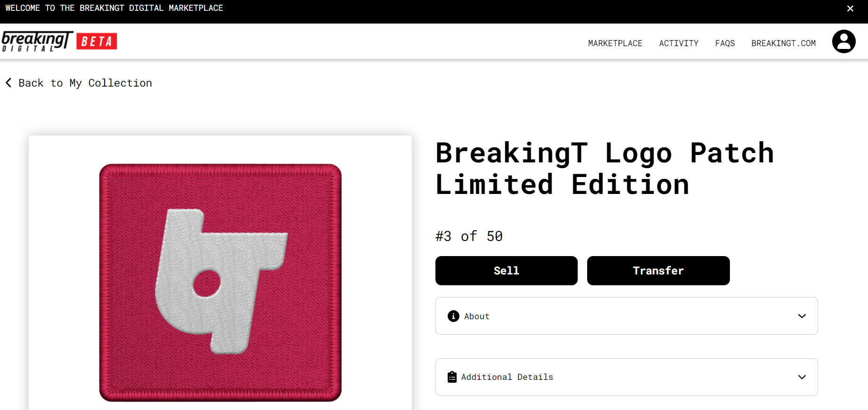Close the welcome banner
Viewport: 868px width, 410px height.
[850, 8]
